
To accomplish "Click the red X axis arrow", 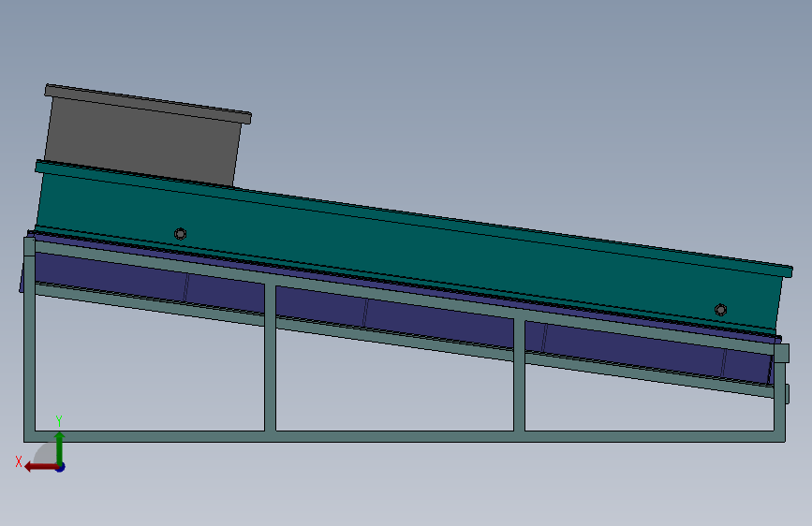I will pos(41,467).
